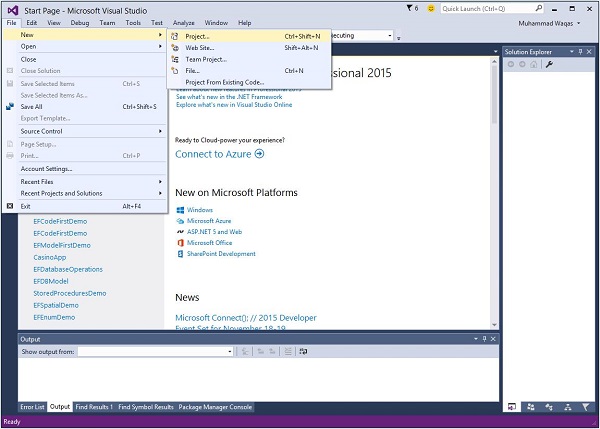Image resolution: width=600 pixels, height=429 pixels.
Task: Expand the Muhammad Waqas account dropdown
Action: pyautogui.click(x=580, y=22)
